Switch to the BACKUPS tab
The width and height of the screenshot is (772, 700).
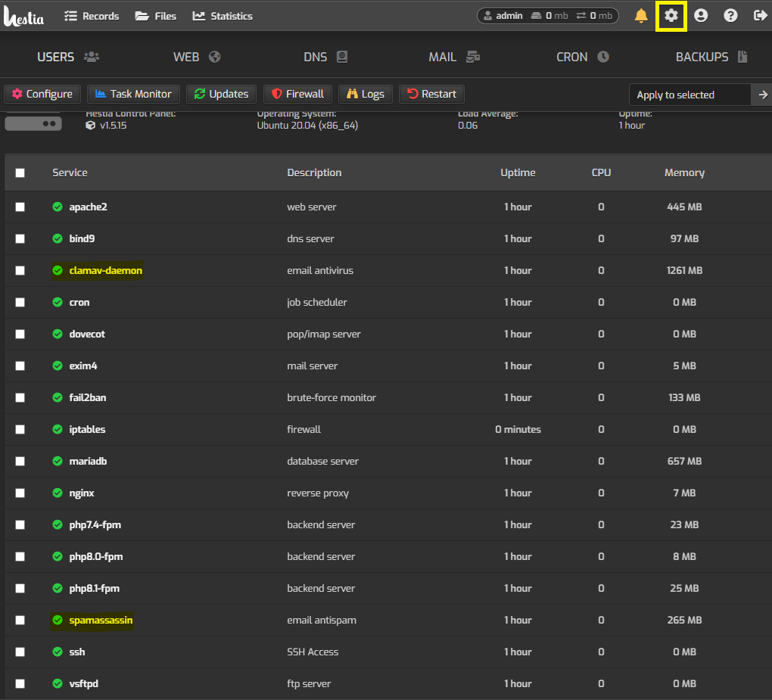pos(711,57)
